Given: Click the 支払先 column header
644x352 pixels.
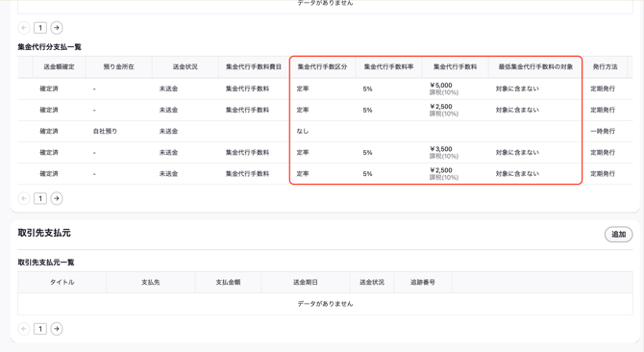Looking at the screenshot, I should pos(151,282).
